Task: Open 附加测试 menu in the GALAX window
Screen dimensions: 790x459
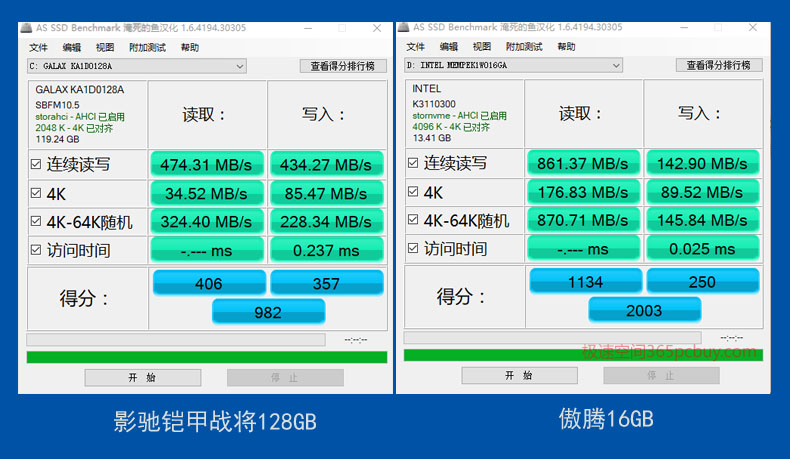Action: [x=147, y=47]
